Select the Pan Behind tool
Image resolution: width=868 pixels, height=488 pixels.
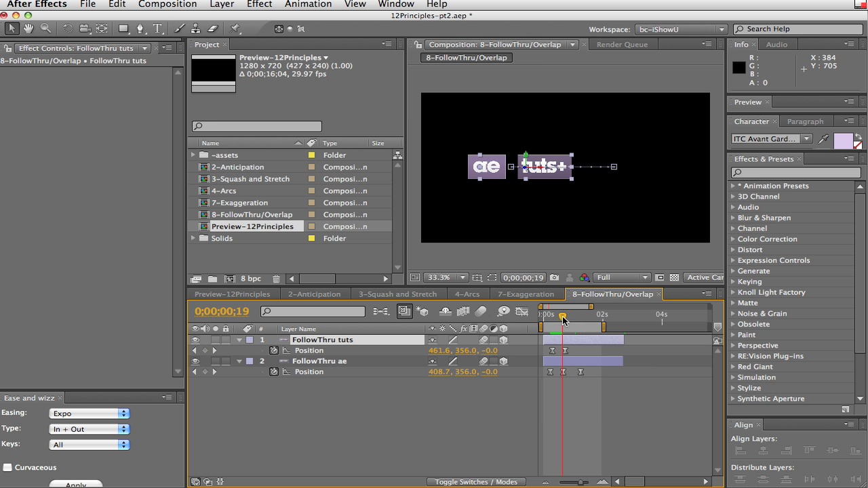(102, 28)
